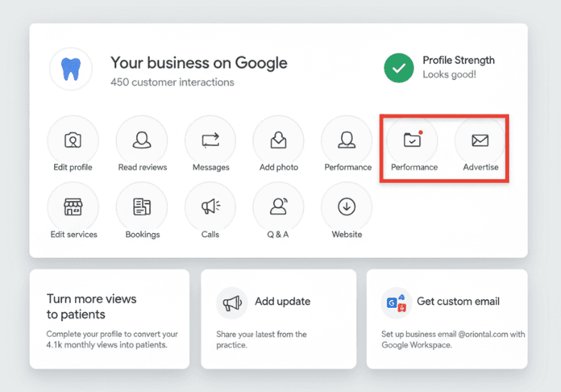Click the Add update megaphone icon
This screenshot has width=561, height=392.
pos(232,303)
